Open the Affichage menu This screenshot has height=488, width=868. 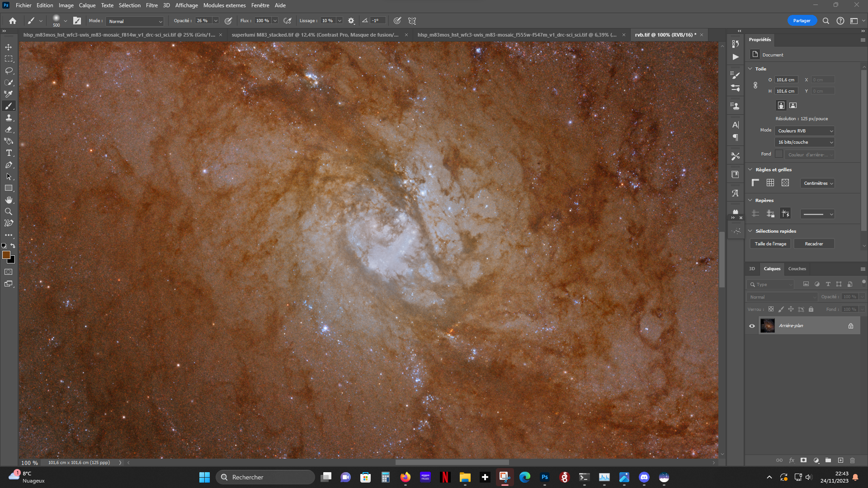(187, 5)
